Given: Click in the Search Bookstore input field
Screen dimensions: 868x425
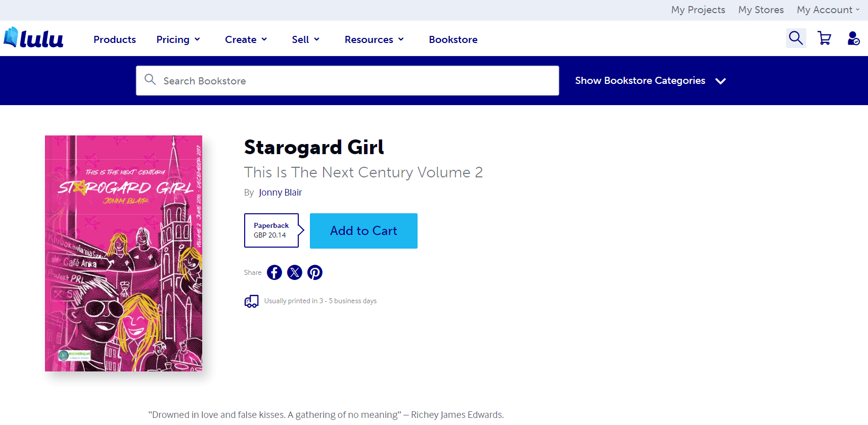Looking at the screenshot, I should point(347,81).
